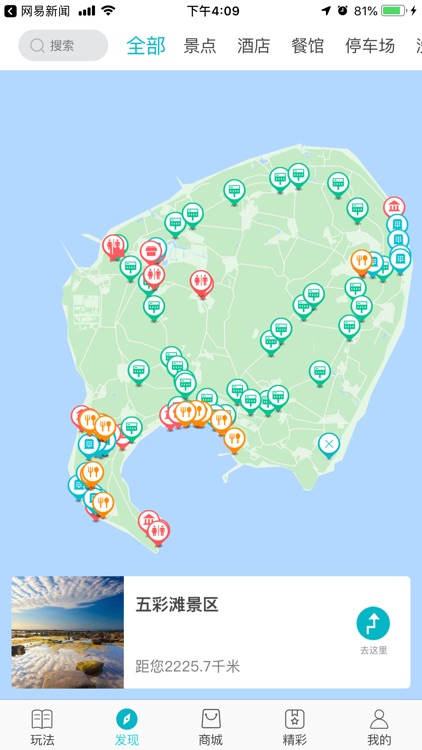Image resolution: width=422 pixels, height=750 pixels.
Task: Tap the 去这里 navigation arrow button
Action: 373,623
